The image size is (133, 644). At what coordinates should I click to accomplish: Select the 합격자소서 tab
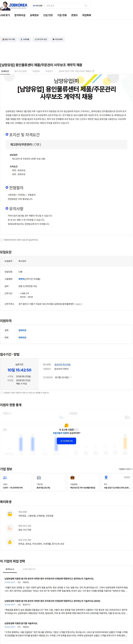10,569
